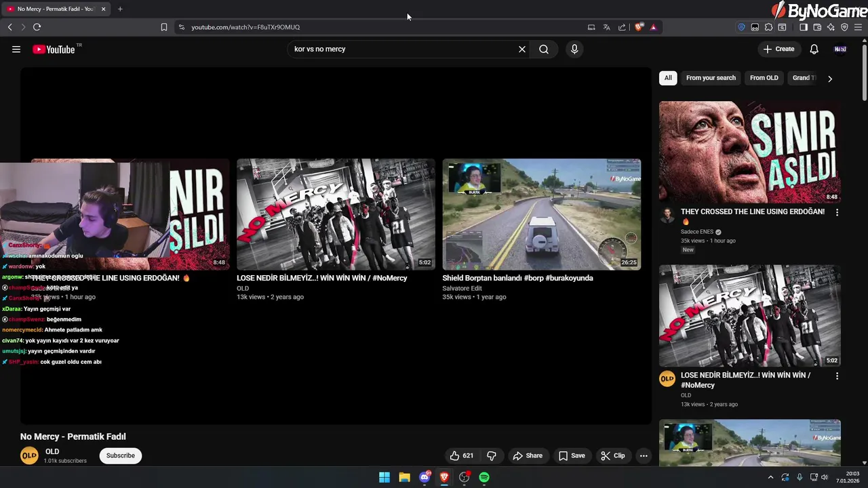Viewport: 868px width, 488px height.
Task: Click the address bar URL
Action: point(245,27)
